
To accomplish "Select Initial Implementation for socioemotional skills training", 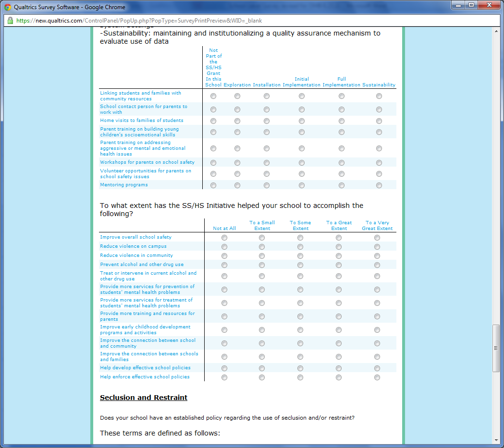I will pyautogui.click(x=302, y=132).
